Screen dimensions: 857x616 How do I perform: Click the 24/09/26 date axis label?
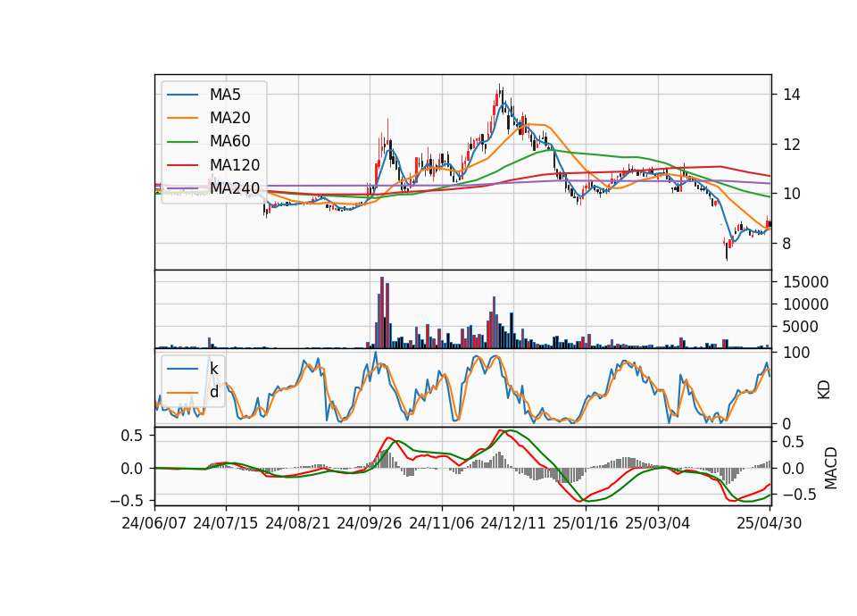(369, 523)
